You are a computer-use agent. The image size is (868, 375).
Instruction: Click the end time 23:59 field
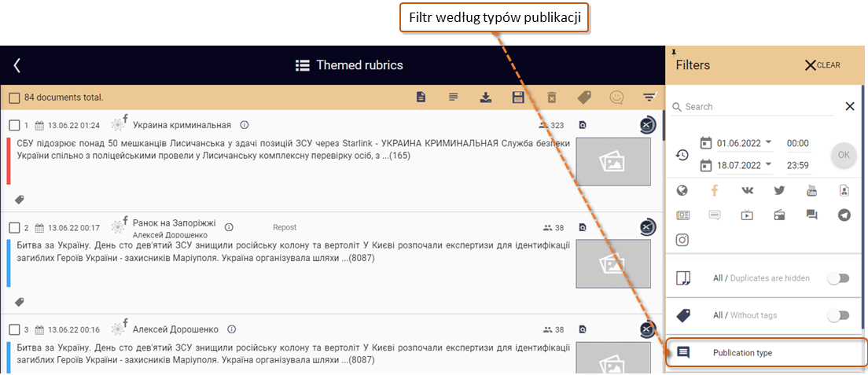click(x=798, y=165)
